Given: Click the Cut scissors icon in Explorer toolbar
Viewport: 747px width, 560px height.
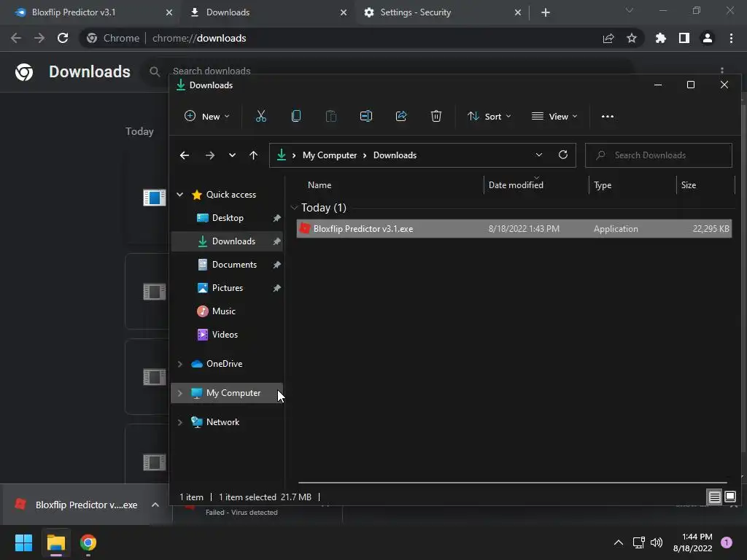Looking at the screenshot, I should [x=260, y=116].
